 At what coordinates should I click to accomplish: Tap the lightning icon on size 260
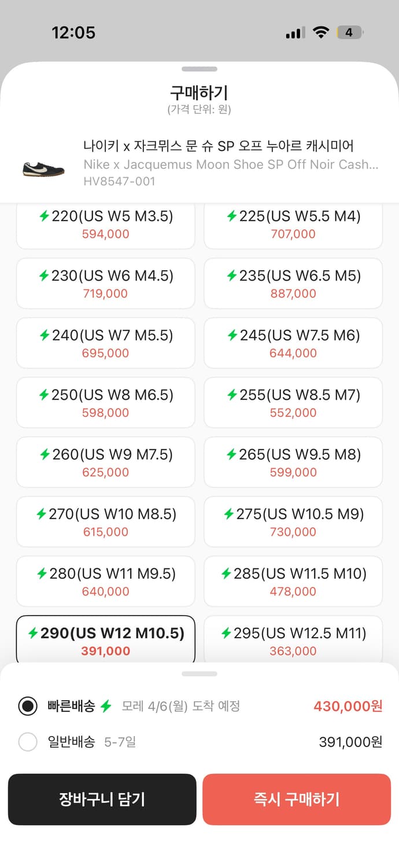click(45, 454)
